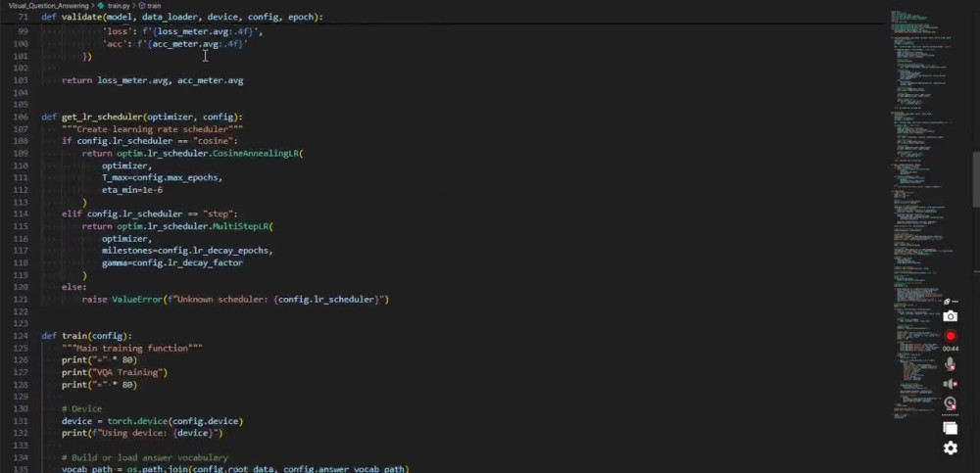This screenshot has height=473, width=980.
Task: Toggle the muted microphone icon
Action: pyautogui.click(x=950, y=363)
